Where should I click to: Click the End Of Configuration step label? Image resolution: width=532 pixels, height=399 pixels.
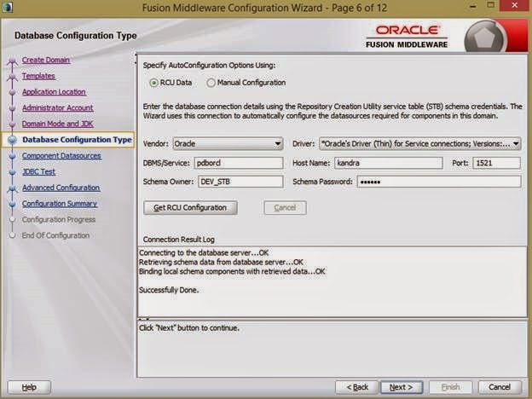pos(56,235)
